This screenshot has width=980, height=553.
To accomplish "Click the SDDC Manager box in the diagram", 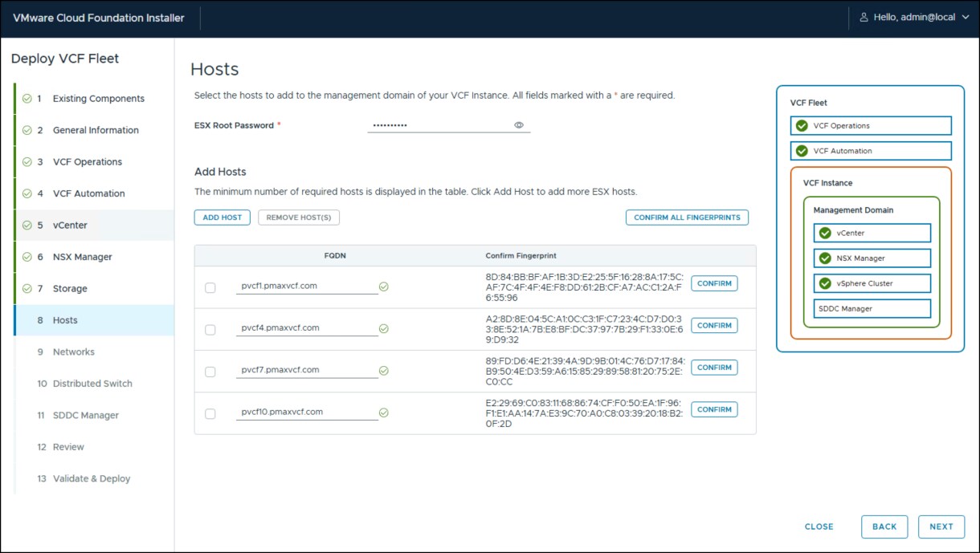I will click(x=872, y=309).
